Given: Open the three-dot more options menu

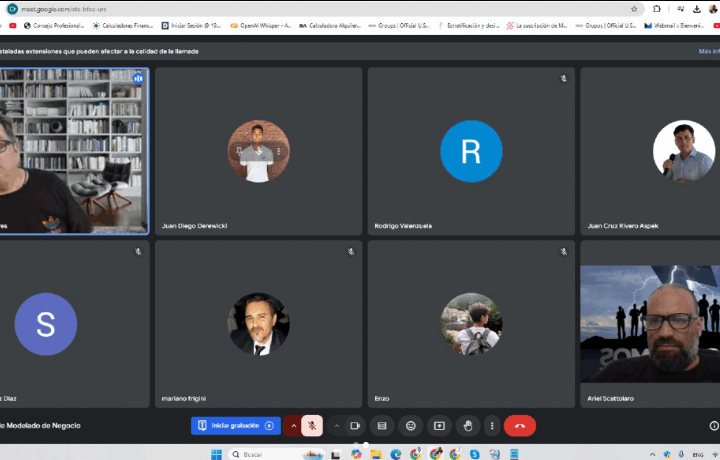Looking at the screenshot, I should 491,426.
